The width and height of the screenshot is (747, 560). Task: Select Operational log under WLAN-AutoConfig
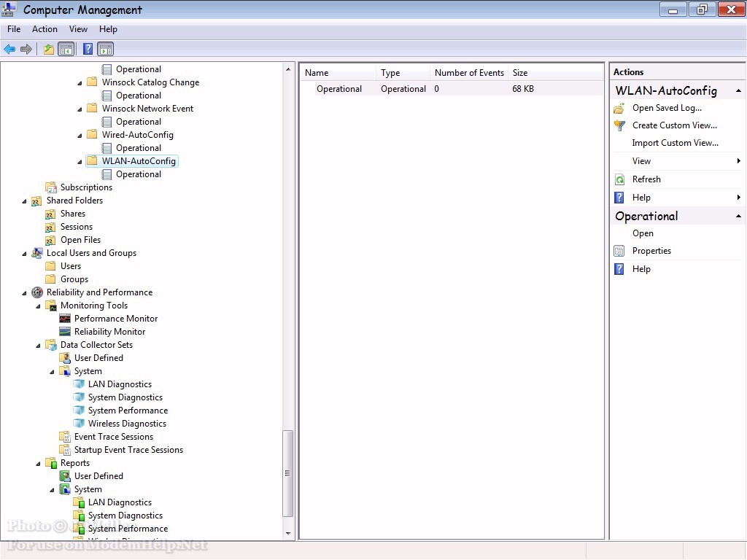(x=139, y=175)
